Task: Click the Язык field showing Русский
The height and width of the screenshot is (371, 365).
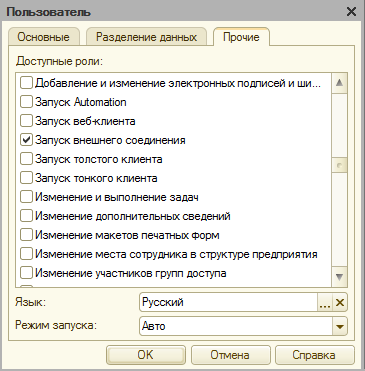Action: click(x=229, y=303)
